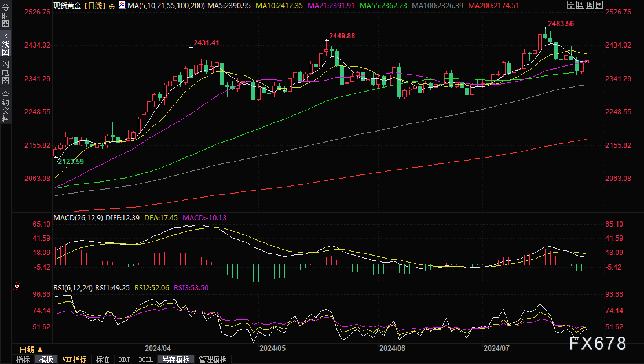This screenshot has height=364, width=644.
Task: Click 另存模板 to save template
Action: (x=176, y=359)
